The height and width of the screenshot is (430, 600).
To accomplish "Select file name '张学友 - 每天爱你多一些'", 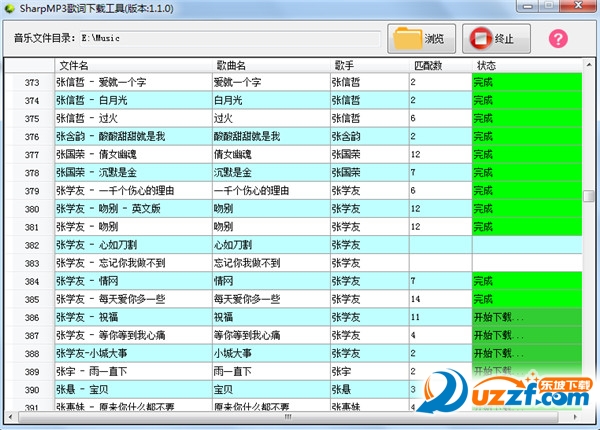I will click(x=134, y=299).
